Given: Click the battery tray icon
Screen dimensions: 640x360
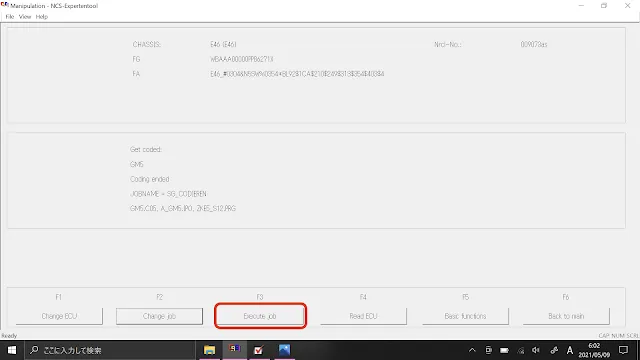Looking at the screenshot, I should (504, 350).
